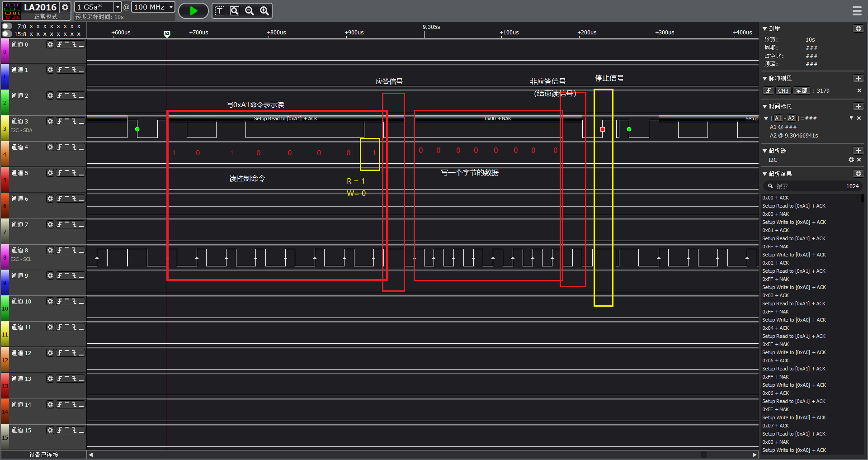The width and height of the screenshot is (868, 460).
Task: Click the channel 10 green color tab
Action: [5, 308]
